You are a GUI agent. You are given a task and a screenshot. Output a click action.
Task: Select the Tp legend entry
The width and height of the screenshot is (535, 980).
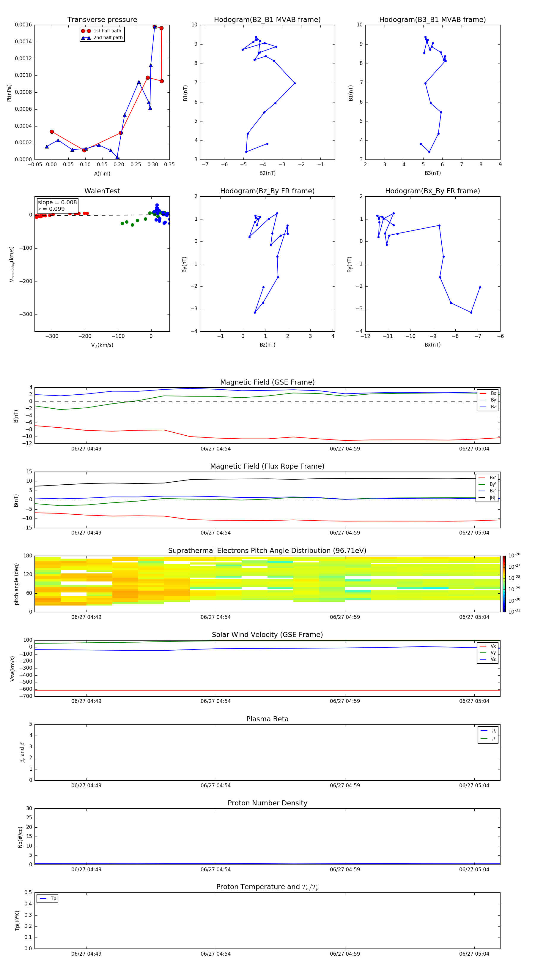[x=48, y=899]
